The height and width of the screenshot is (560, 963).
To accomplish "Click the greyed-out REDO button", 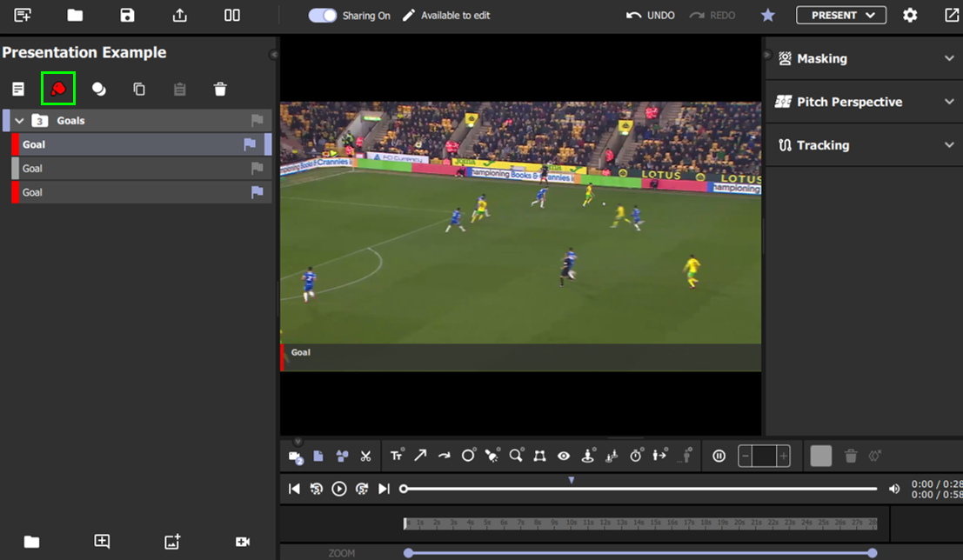I will tap(712, 16).
